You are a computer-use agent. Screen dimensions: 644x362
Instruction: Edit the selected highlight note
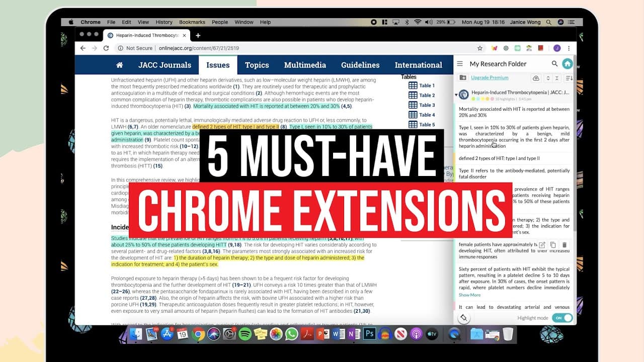click(x=542, y=245)
